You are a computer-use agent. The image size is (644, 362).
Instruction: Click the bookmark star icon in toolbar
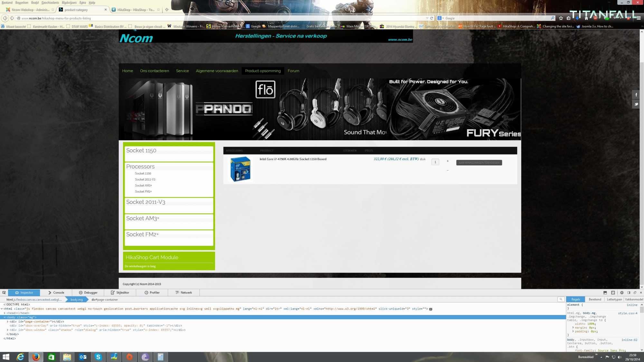[561, 18]
